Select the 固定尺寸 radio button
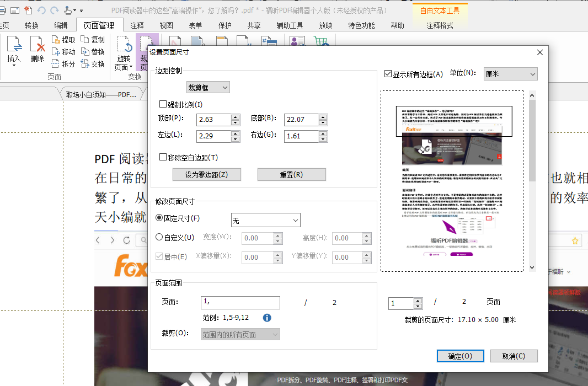588x386 pixels. 159,218
